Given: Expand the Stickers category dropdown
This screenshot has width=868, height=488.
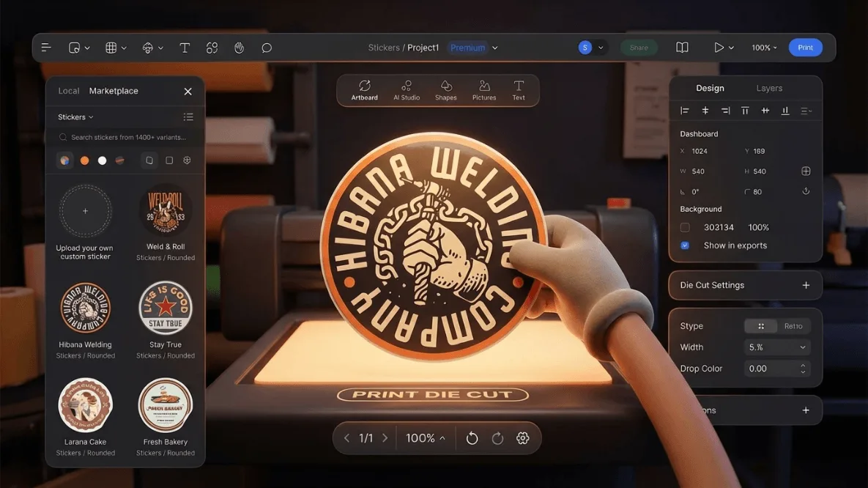Looking at the screenshot, I should [76, 117].
